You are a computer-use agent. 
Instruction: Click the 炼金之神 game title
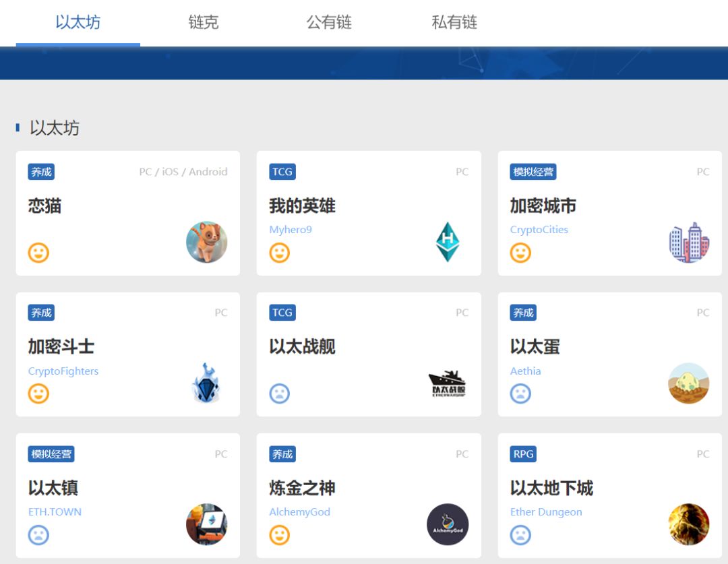pos(302,488)
